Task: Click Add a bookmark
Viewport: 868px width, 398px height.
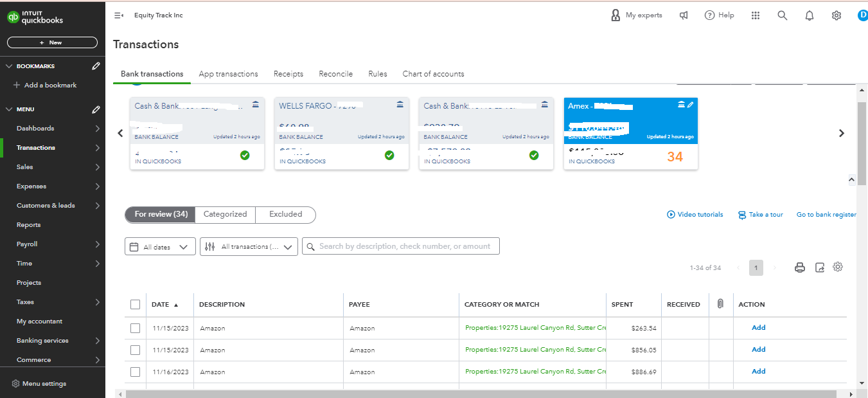Action: 45,85
